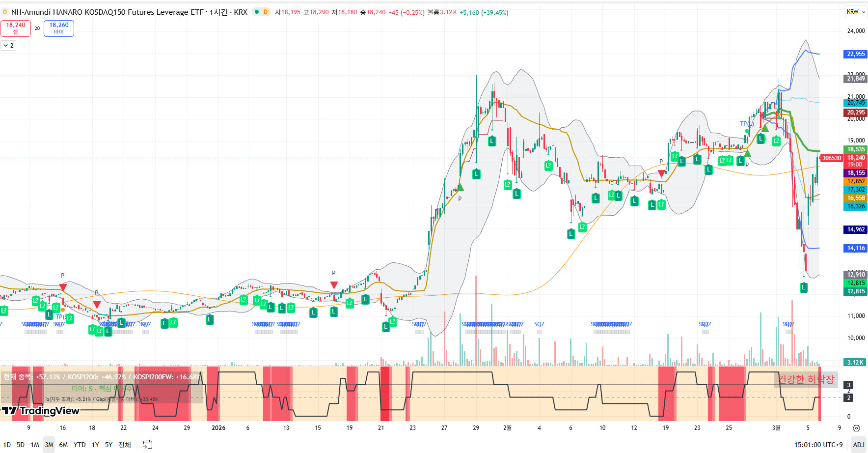Click the red triangle marker near January 19
This screenshot has height=453, width=868.
click(334, 285)
